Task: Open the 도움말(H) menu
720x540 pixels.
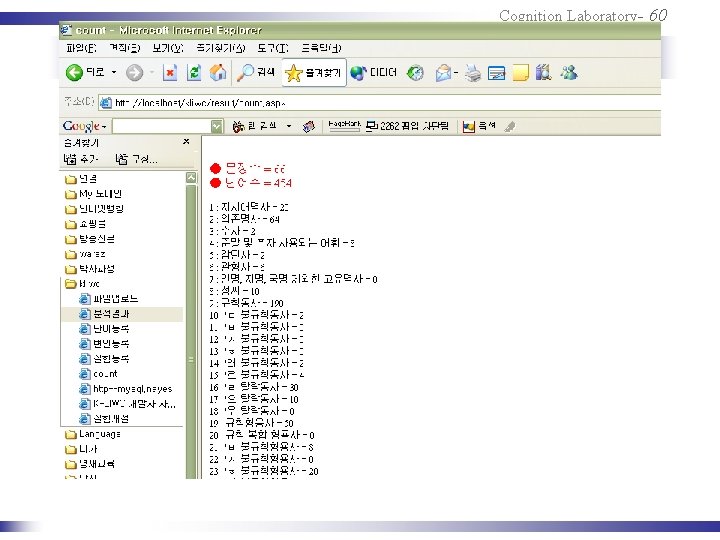Action: coord(321,48)
